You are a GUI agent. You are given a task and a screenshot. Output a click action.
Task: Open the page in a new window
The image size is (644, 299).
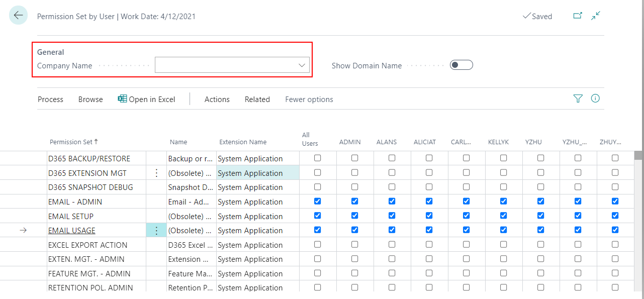coord(577,16)
